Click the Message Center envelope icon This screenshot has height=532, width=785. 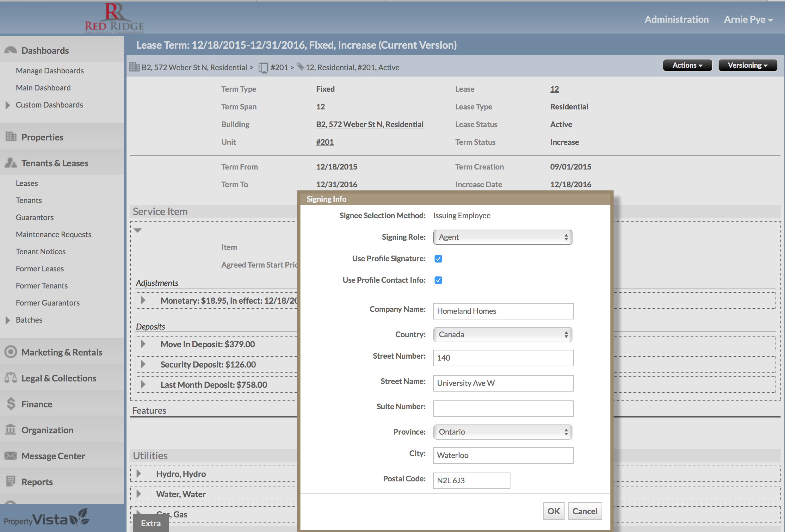(11, 456)
